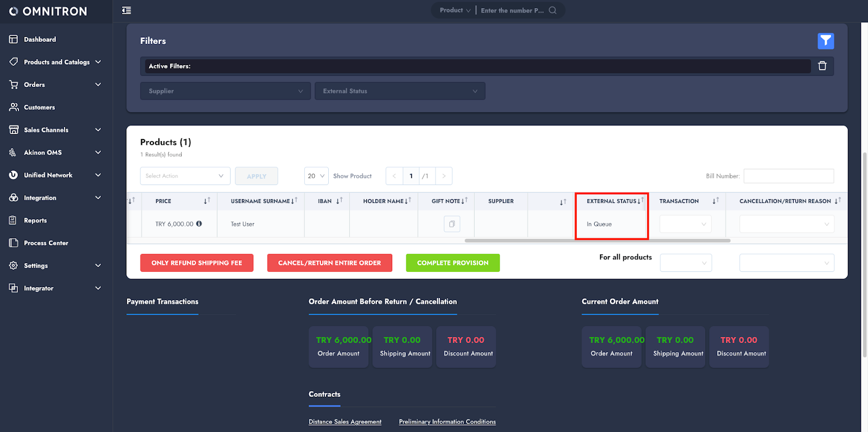Open Dashboard from the sidebar

40,39
